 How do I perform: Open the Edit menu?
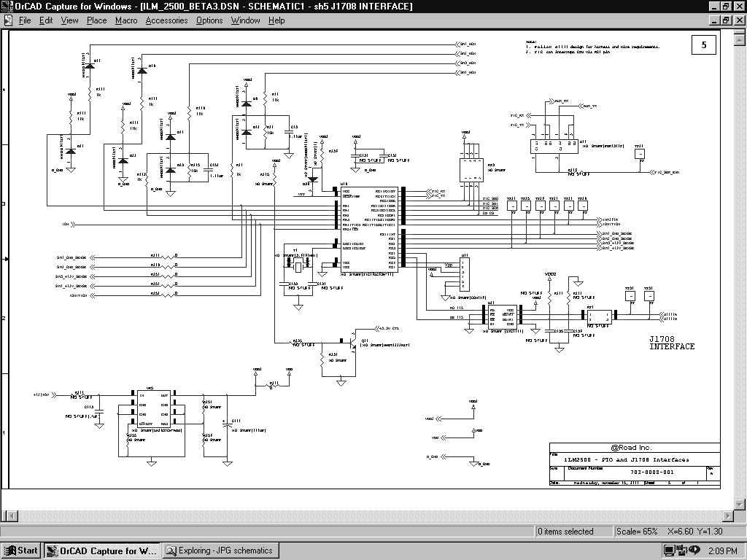click(46, 20)
